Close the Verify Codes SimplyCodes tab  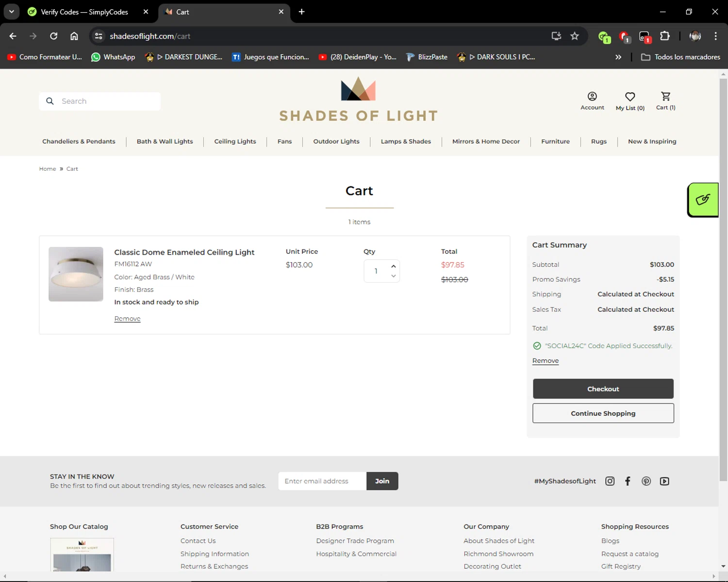(146, 12)
